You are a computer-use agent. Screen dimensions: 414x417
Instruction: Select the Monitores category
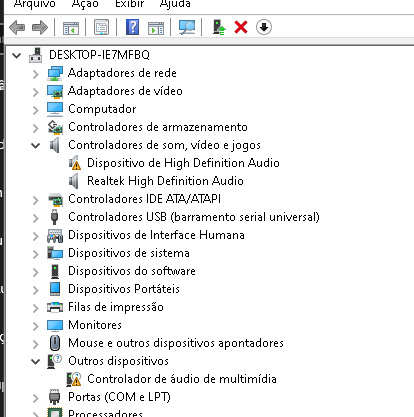click(x=95, y=325)
